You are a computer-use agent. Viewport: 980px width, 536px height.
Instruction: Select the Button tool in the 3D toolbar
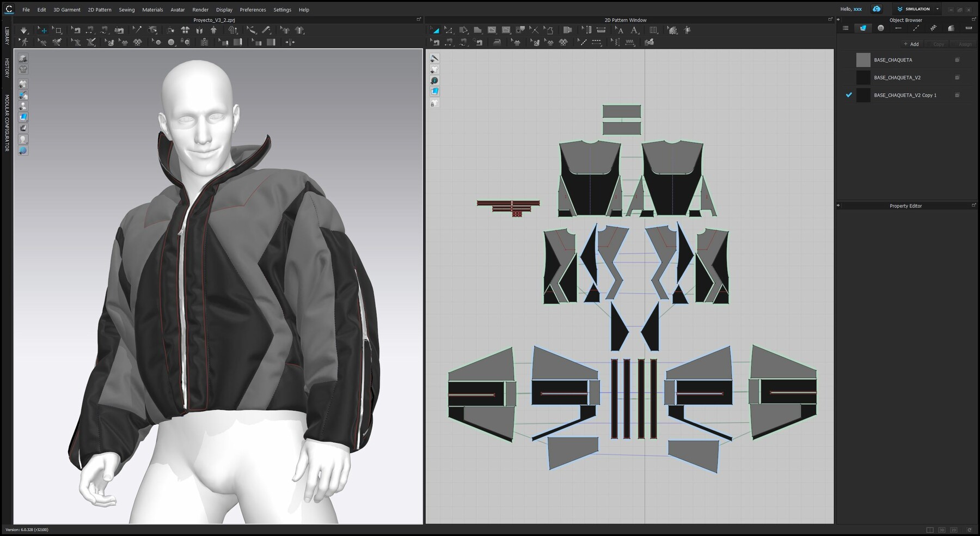[x=170, y=42]
